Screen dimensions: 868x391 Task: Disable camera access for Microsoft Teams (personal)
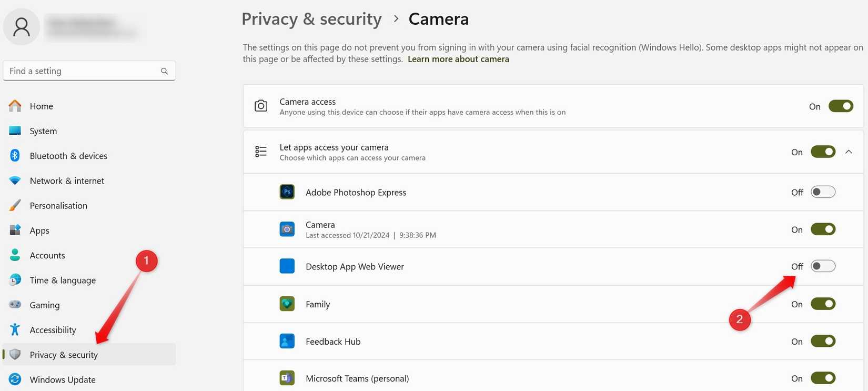click(x=823, y=378)
